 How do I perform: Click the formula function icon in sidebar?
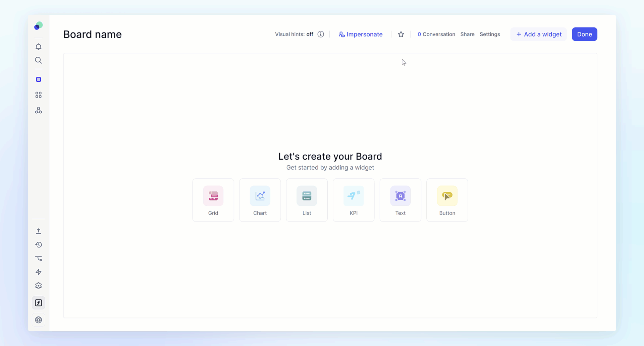tap(39, 303)
